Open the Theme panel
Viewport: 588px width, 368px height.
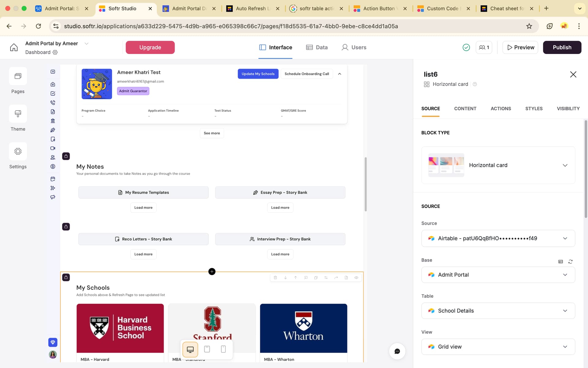[18, 118]
